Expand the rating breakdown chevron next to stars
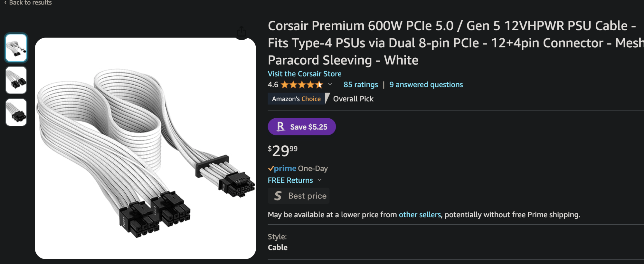644x264 pixels. tap(330, 84)
